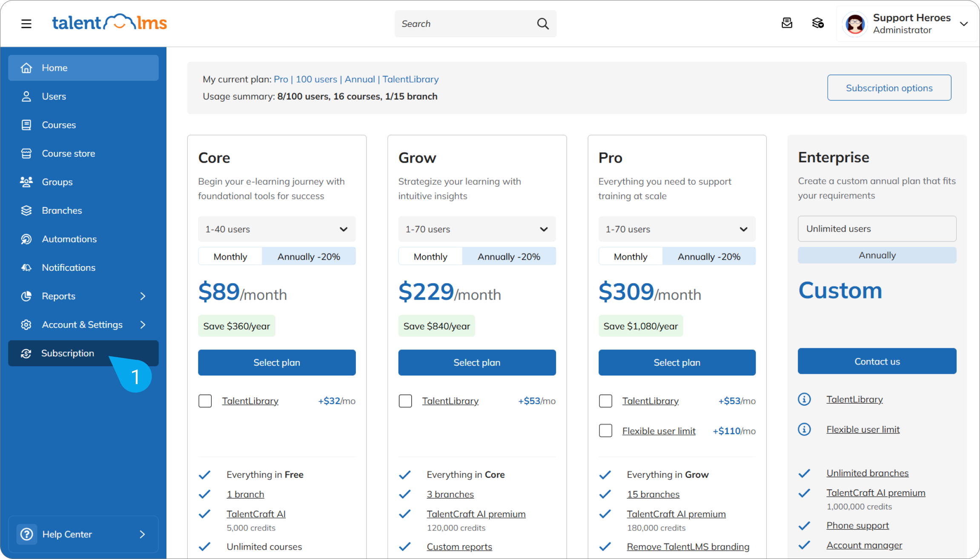Click the Users person icon in sidebar
This screenshot has height=559, width=980.
pyautogui.click(x=26, y=96)
